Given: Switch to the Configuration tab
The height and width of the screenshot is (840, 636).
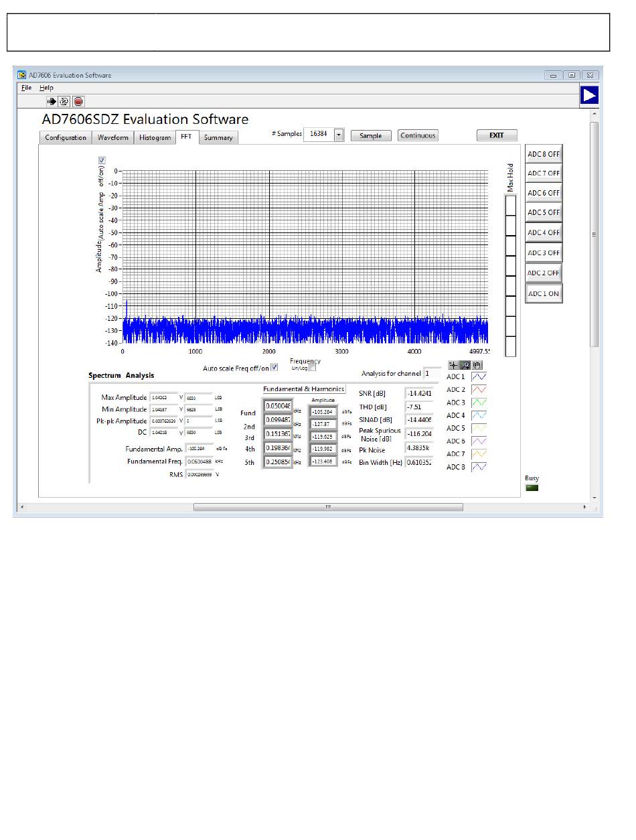Looking at the screenshot, I should tap(66, 138).
